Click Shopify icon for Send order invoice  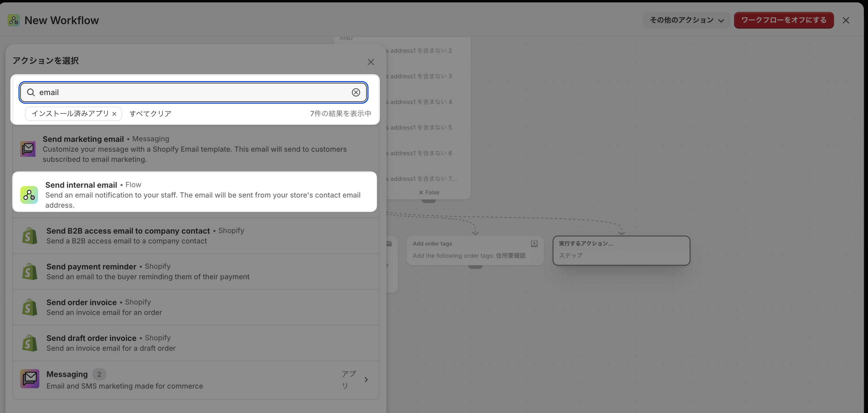click(x=30, y=307)
